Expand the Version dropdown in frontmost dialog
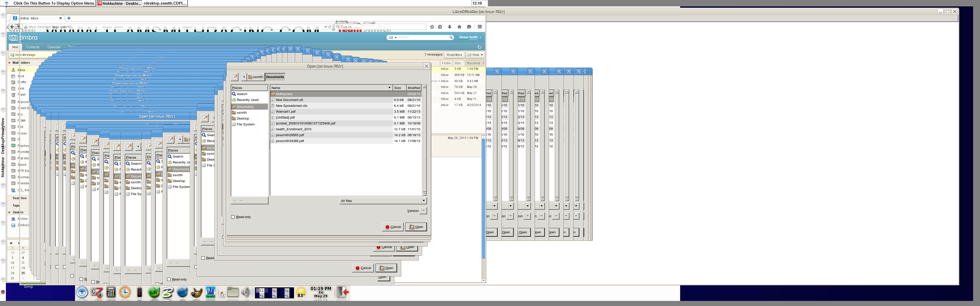 [x=424, y=211]
